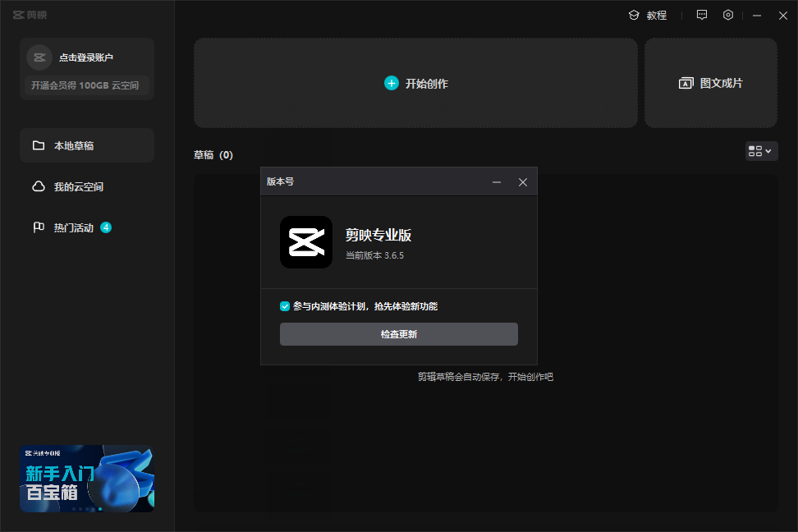Click the 开始创作 plus icon

coord(392,83)
